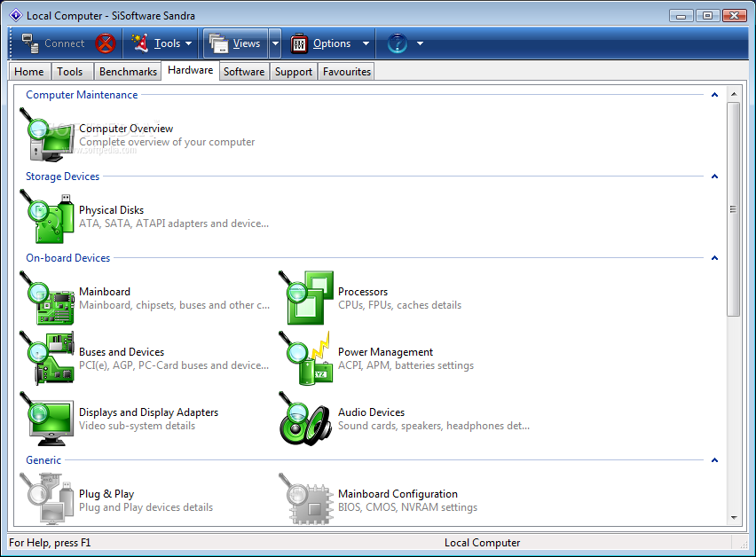
Task: Click the Computer Overview title text
Action: pyautogui.click(x=126, y=129)
